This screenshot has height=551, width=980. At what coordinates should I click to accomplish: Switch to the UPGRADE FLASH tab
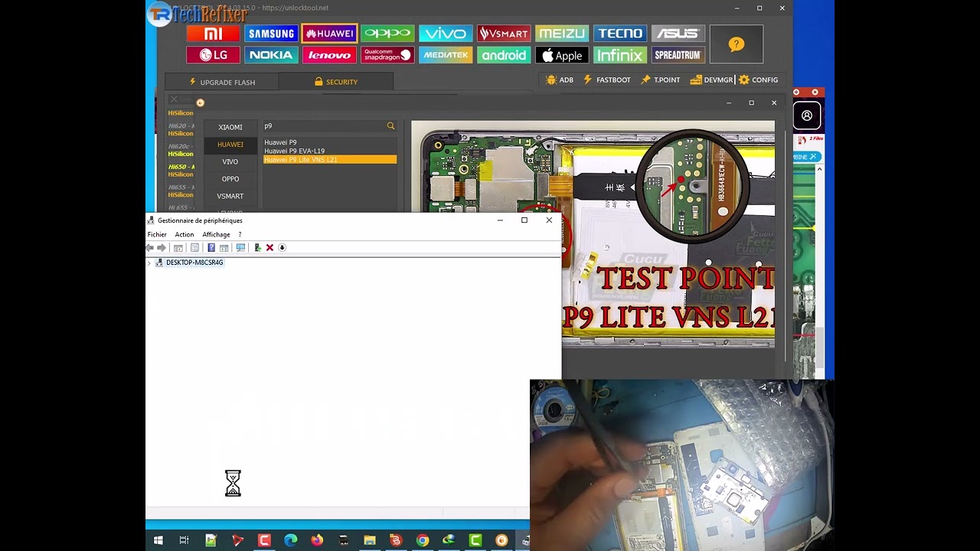pyautogui.click(x=222, y=81)
